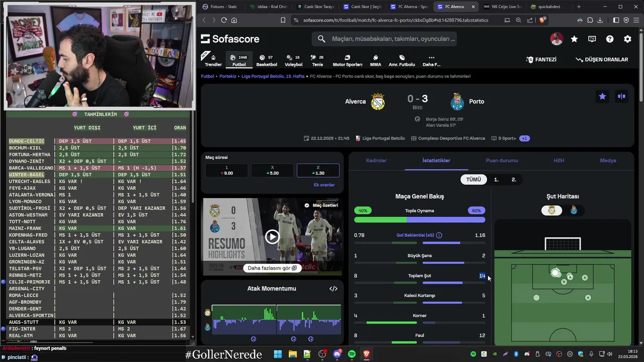Image resolution: width=644 pixels, height=362 pixels.
Task: Toggle browser sidebar panel icon
Action: [616, 20]
